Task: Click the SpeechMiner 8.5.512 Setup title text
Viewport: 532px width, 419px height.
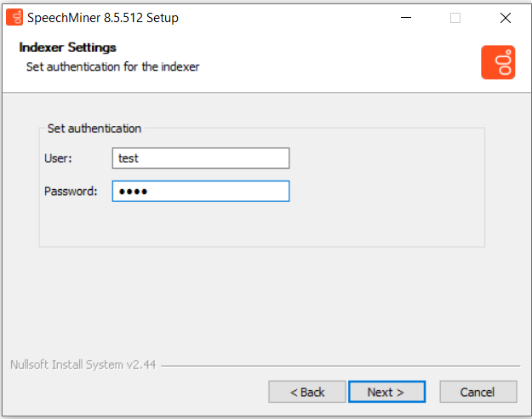Action: 103,18
